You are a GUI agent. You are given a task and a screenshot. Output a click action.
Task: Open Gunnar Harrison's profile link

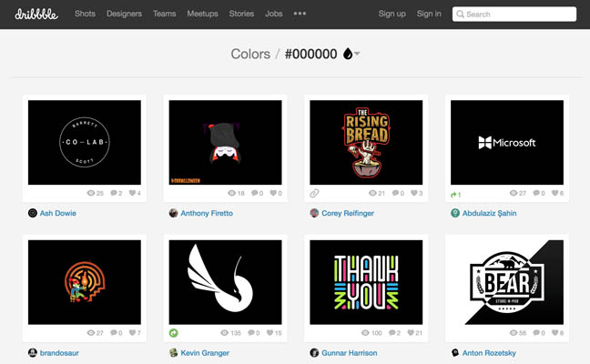(x=350, y=353)
